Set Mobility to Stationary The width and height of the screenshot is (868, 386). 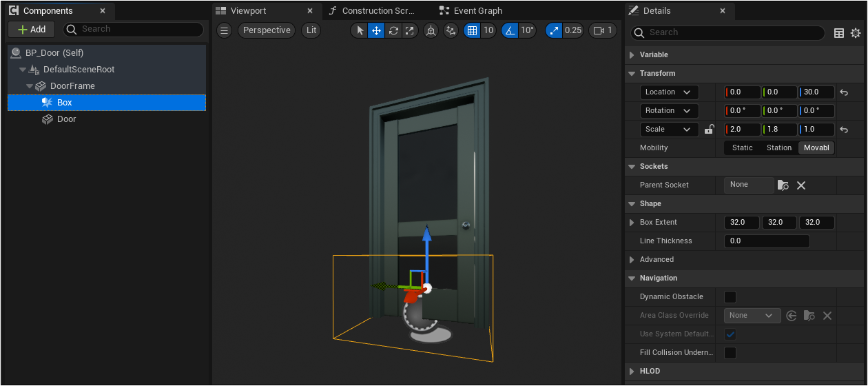point(779,148)
